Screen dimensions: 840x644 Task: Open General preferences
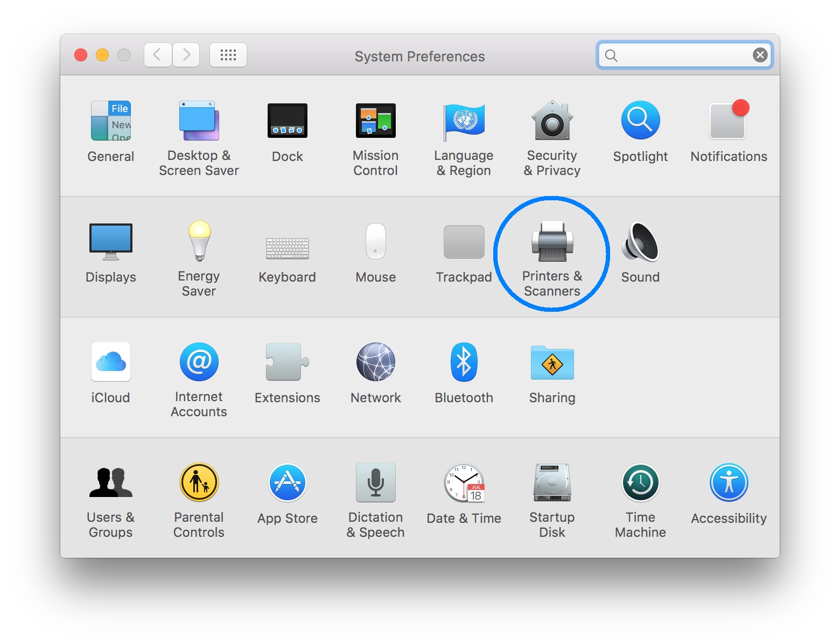[x=111, y=132]
